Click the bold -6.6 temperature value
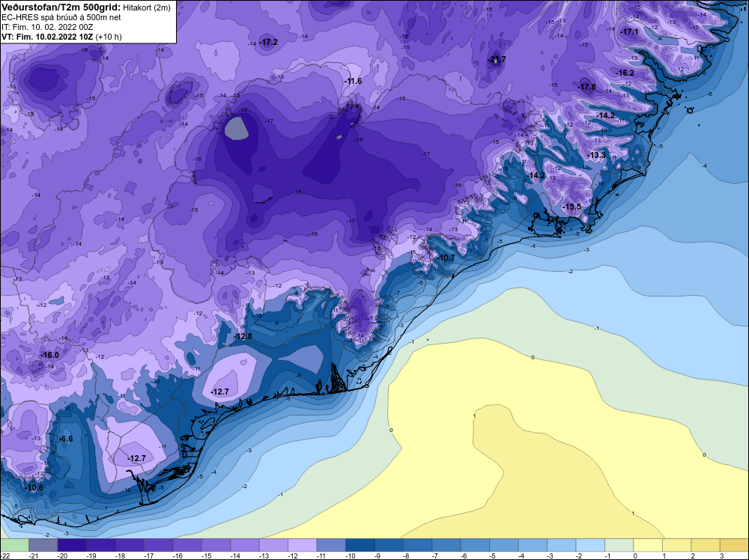The height and width of the screenshot is (560, 749). click(66, 439)
